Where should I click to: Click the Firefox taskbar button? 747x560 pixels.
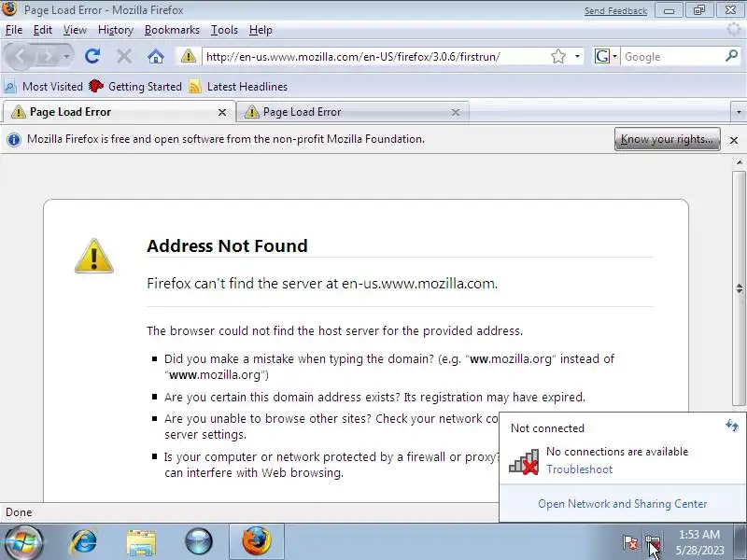coord(256,542)
